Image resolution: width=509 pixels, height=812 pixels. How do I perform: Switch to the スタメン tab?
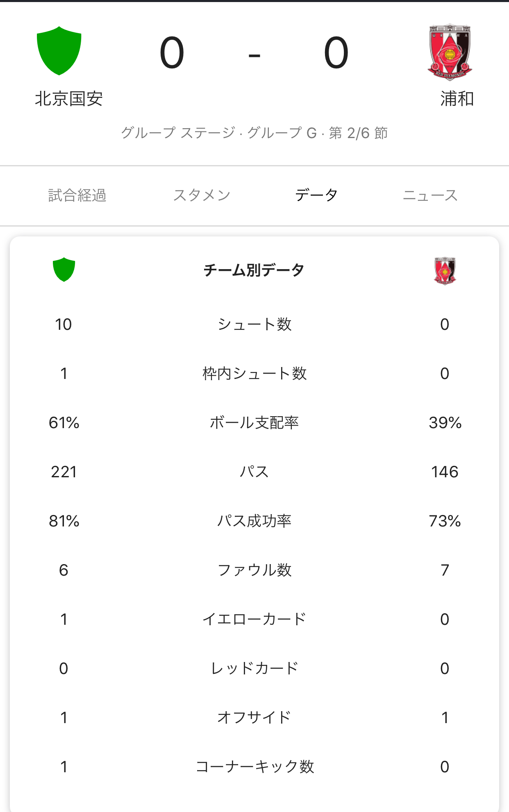pyautogui.click(x=202, y=195)
